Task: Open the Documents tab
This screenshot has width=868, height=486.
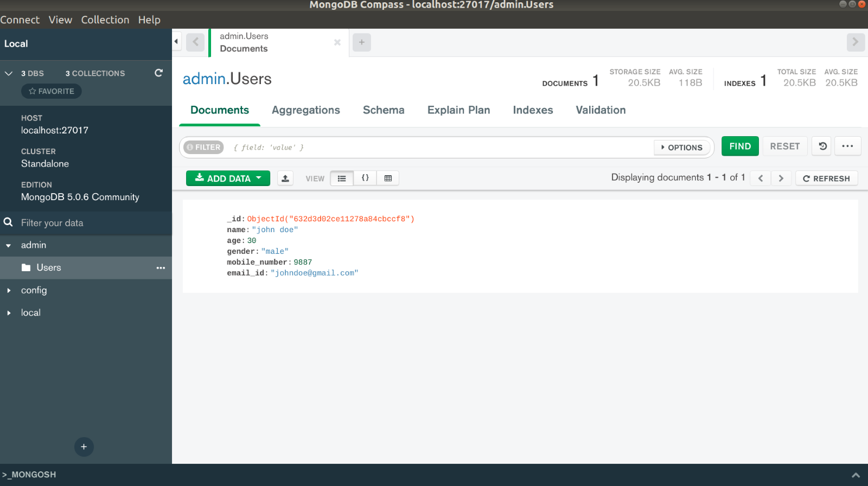Action: point(220,110)
